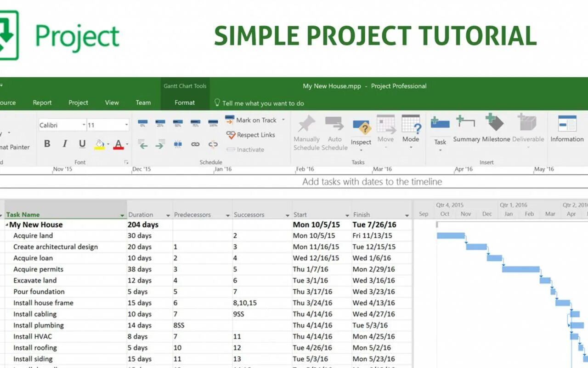Link the selected tasks
This screenshot has width=588, height=368.
[x=195, y=144]
